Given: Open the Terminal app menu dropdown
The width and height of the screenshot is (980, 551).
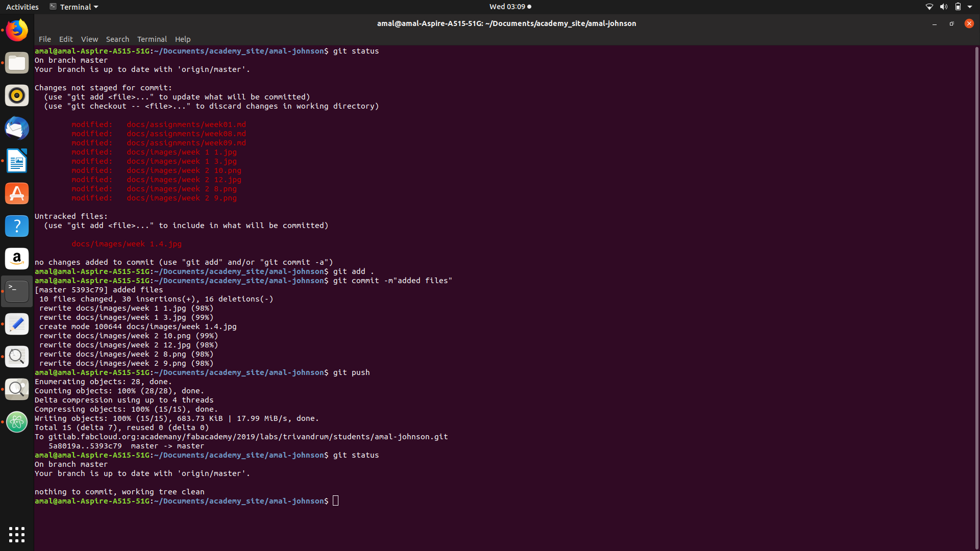Looking at the screenshot, I should tap(75, 7).
